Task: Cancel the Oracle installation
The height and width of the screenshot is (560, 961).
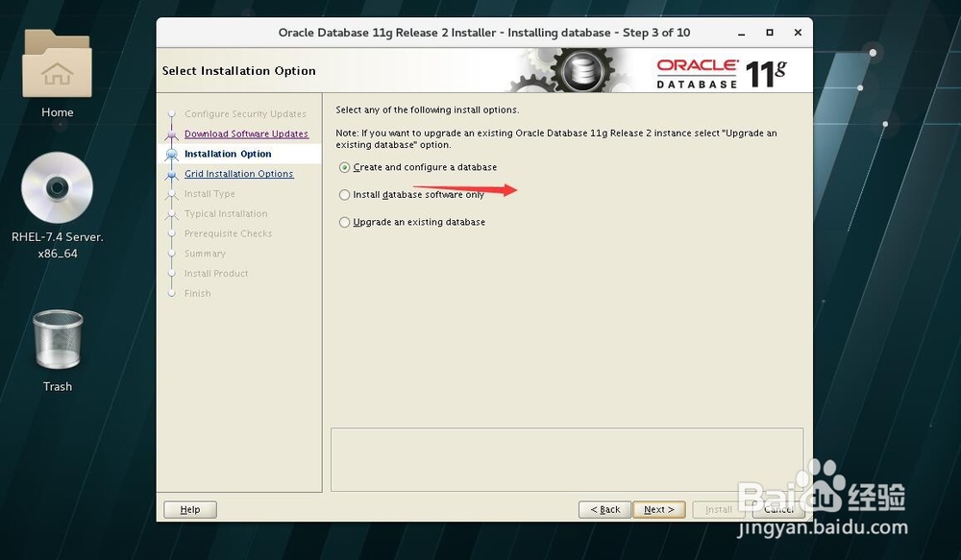Action: pyautogui.click(x=778, y=509)
